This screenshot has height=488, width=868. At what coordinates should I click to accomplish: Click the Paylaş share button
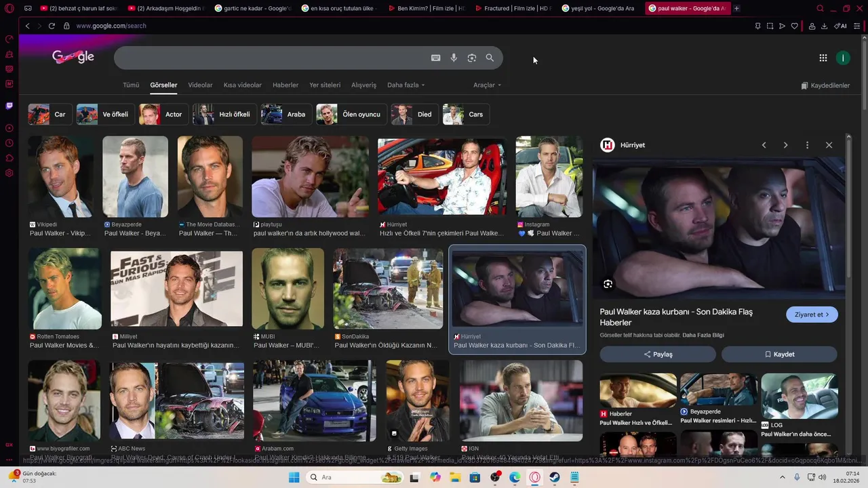[658, 354]
